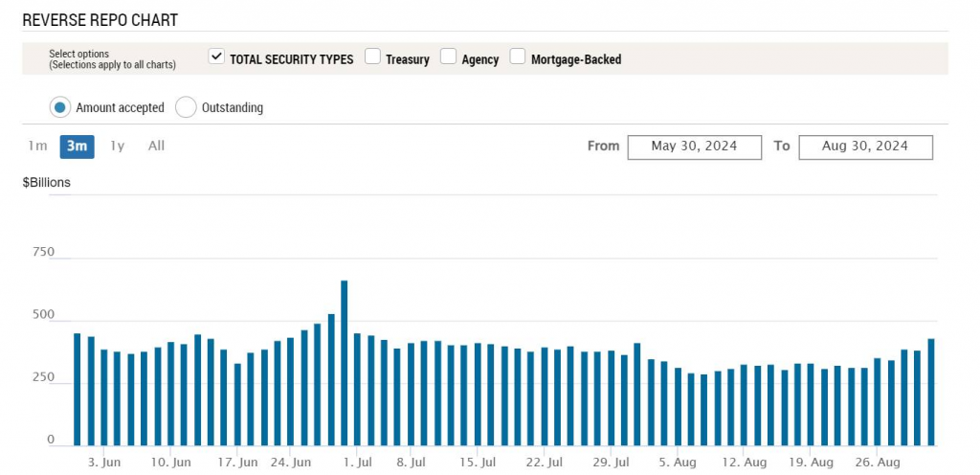Select the 3m time range button
980x475 pixels.
(77, 146)
